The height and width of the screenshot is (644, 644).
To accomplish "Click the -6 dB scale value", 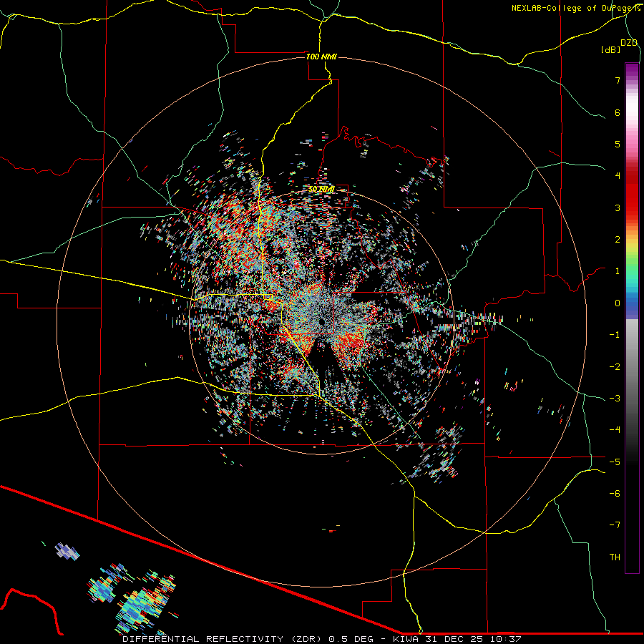I will pyautogui.click(x=615, y=494).
